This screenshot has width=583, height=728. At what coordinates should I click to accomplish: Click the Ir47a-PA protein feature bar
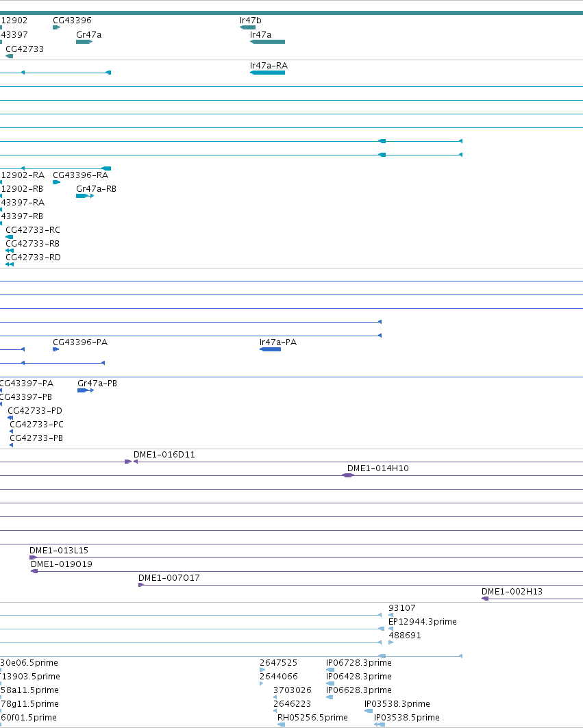(x=271, y=349)
